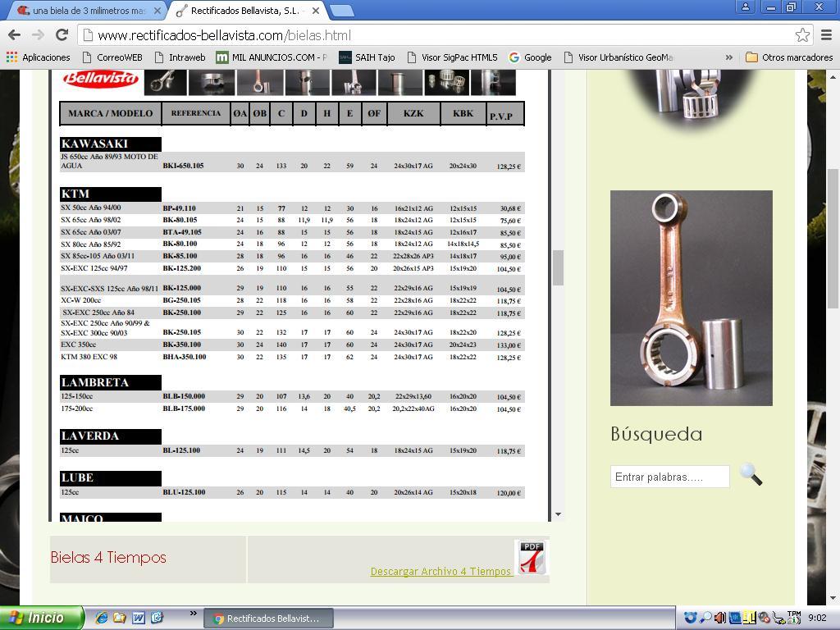Close the 'una biela de 3 milimetros' tab
The width and height of the screenshot is (840, 630).
click(x=157, y=10)
